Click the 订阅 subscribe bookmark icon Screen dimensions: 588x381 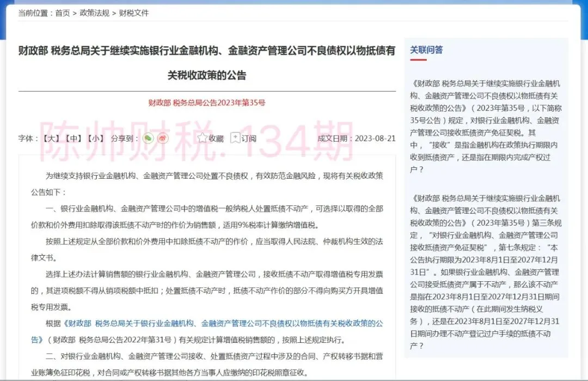pyautogui.click(x=235, y=138)
